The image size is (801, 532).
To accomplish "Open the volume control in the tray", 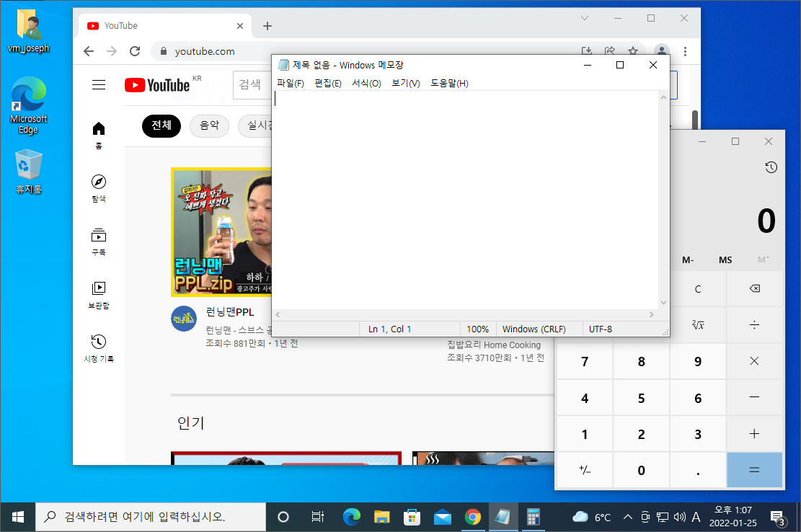I will [679, 517].
